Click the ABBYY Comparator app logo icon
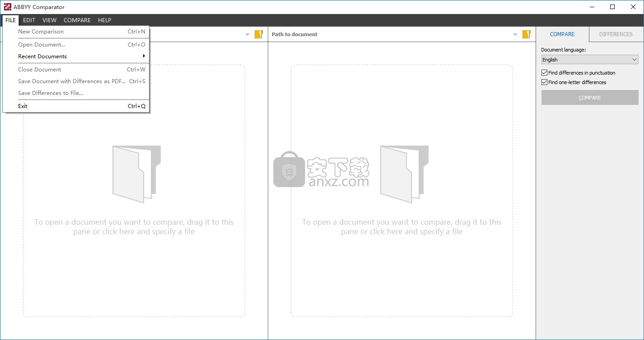 (x=7, y=7)
